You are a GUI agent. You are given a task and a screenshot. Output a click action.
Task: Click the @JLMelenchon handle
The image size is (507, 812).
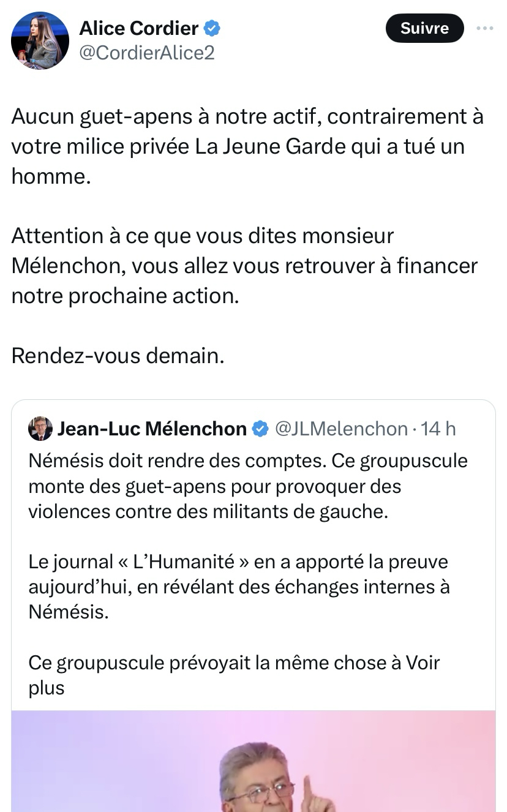pyautogui.click(x=341, y=429)
